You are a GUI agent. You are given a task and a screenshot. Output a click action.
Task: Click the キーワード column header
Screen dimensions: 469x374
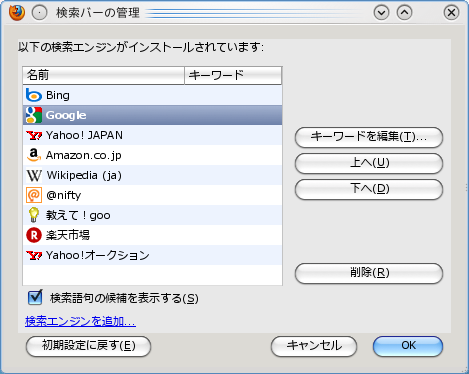click(x=233, y=75)
